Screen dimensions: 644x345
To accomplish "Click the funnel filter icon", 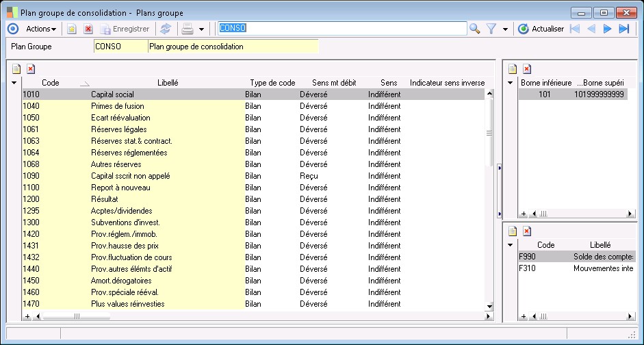I will pyautogui.click(x=491, y=29).
